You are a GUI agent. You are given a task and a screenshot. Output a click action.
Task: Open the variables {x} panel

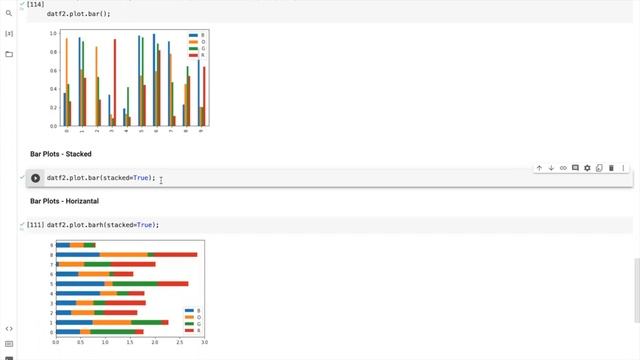click(9, 33)
